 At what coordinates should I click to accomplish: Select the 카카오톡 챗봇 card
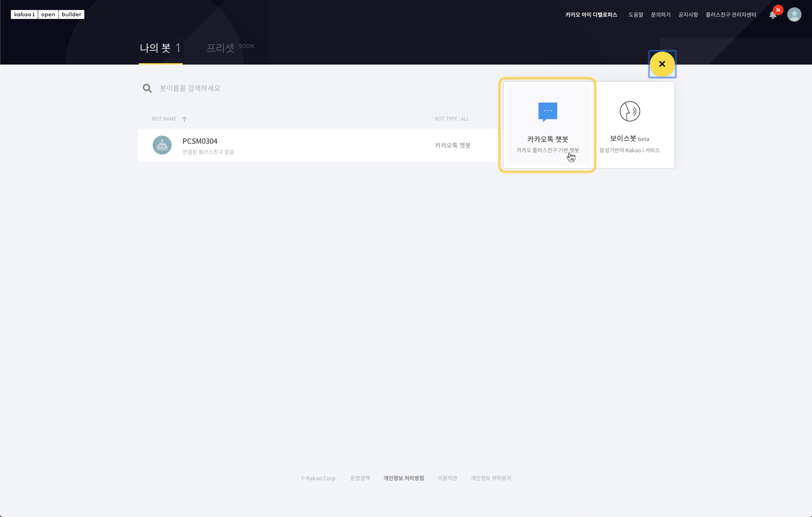pos(548,126)
